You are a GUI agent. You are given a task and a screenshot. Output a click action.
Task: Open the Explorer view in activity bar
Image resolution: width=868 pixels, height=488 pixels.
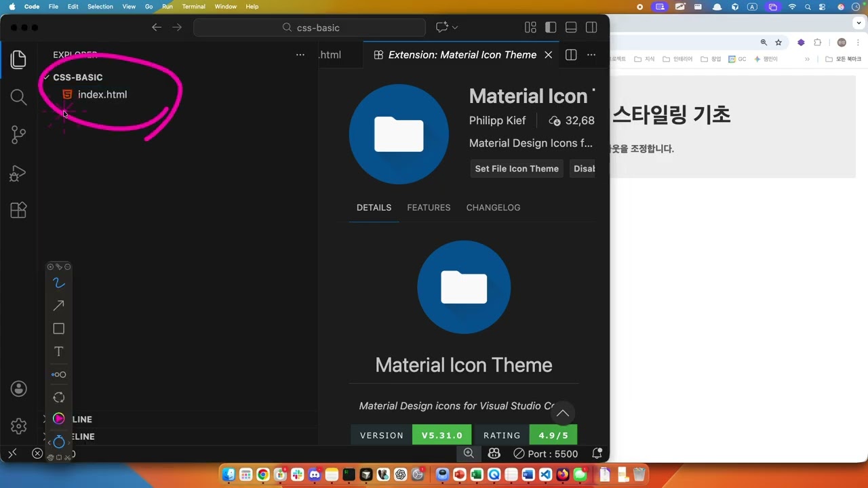pos(18,60)
